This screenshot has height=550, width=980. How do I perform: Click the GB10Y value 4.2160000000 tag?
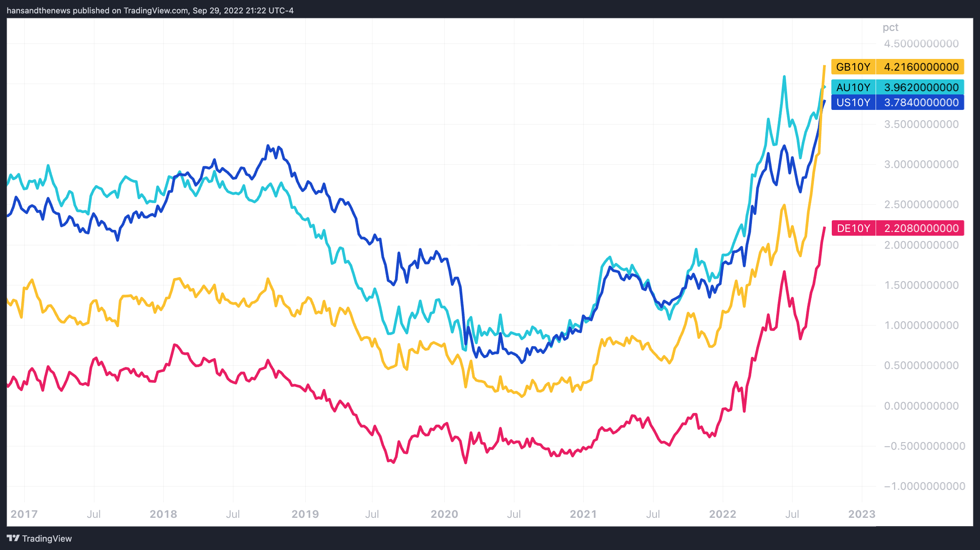tap(921, 67)
